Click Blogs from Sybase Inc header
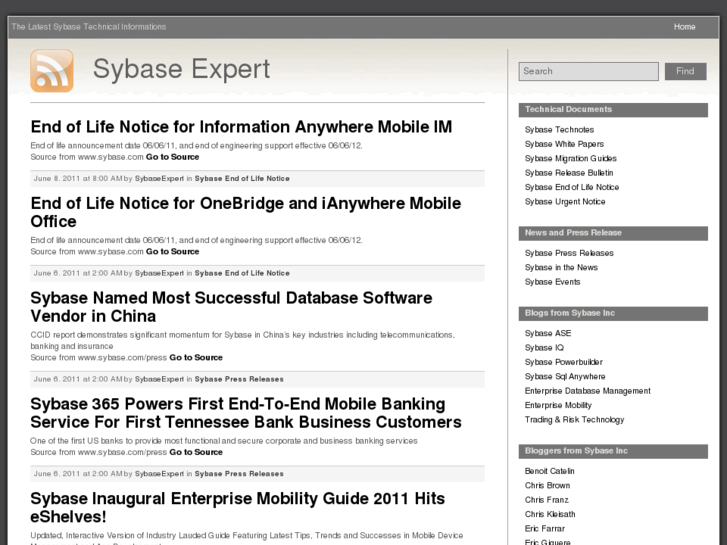Screen dimensions: 727x545 (x=613, y=314)
